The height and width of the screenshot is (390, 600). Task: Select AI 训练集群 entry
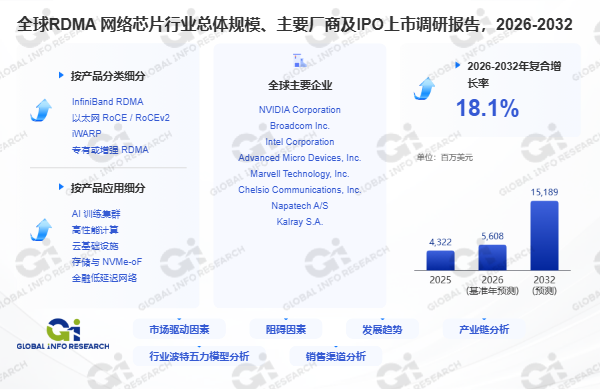[96, 214]
